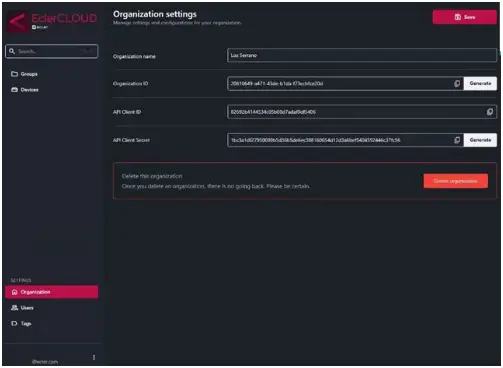Click the Organization settings heading
Image resolution: width=503 pixels, height=368 pixels.
point(155,14)
